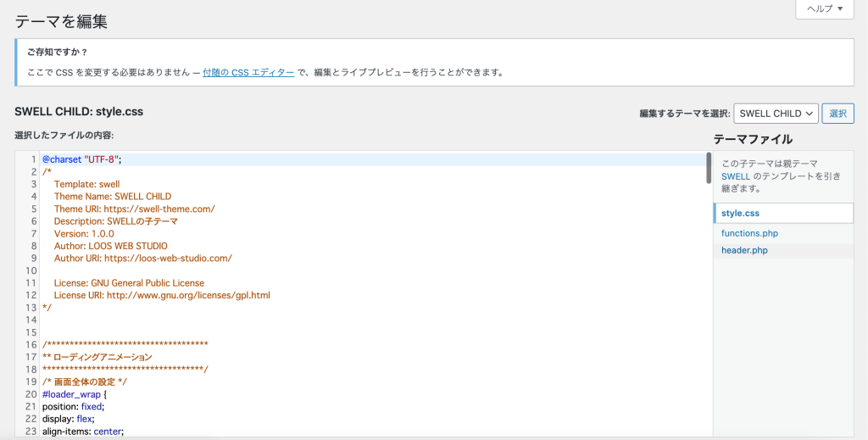Click the Author: LOOS WEB STUDIO line
Image resolution: width=868 pixels, height=440 pixels.
(111, 246)
